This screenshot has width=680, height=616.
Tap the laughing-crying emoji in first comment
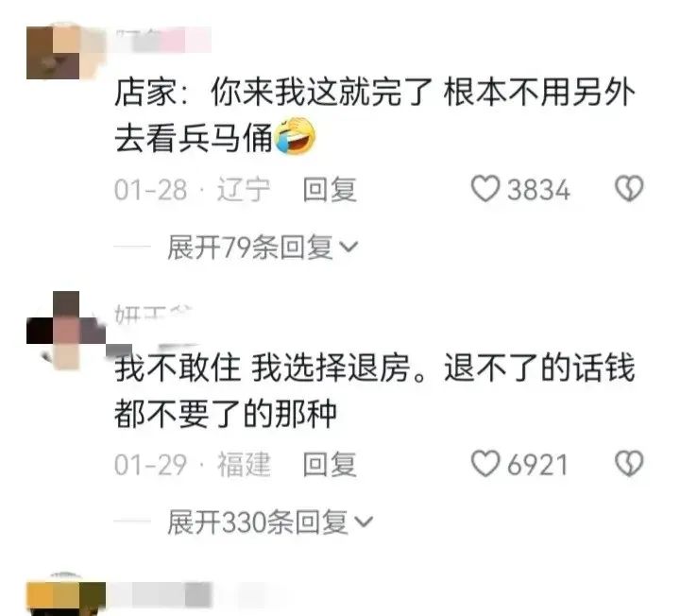[x=296, y=135]
